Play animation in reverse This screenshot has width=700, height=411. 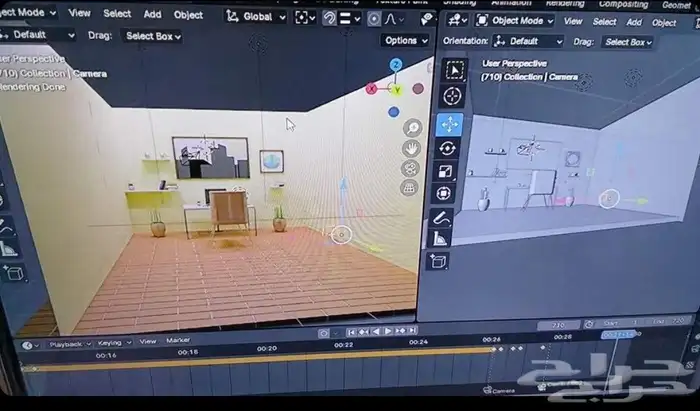pyautogui.click(x=376, y=332)
